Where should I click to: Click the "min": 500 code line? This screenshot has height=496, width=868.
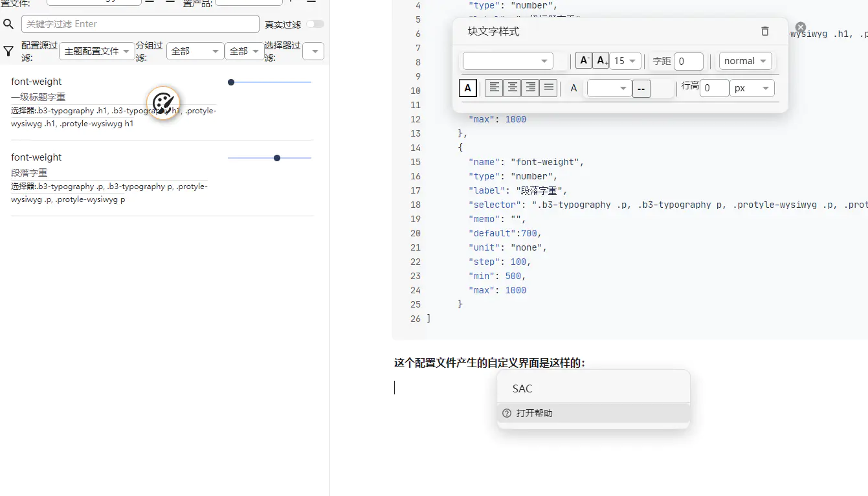(497, 276)
